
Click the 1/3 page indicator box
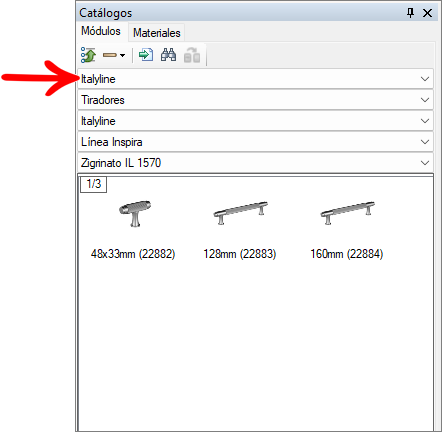pos(93,184)
